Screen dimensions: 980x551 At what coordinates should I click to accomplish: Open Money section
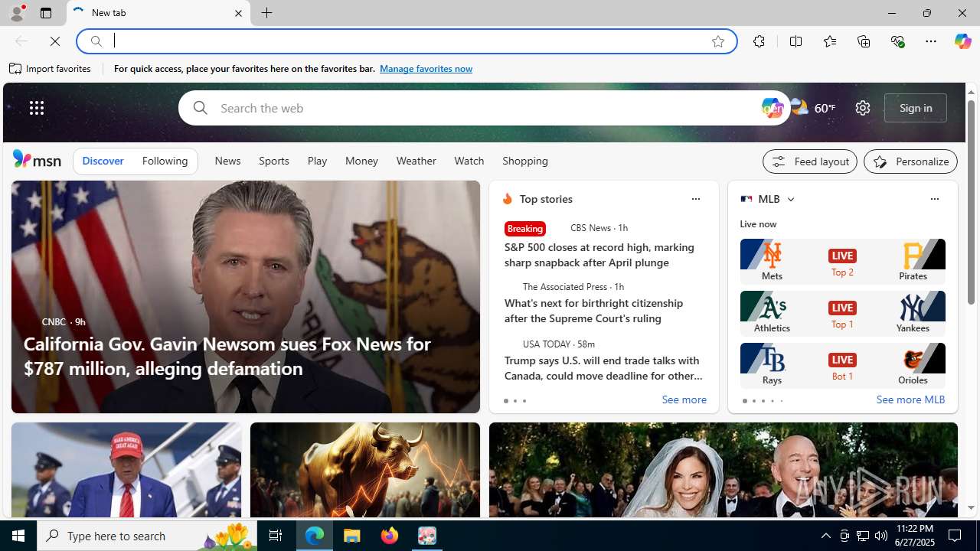coord(361,161)
